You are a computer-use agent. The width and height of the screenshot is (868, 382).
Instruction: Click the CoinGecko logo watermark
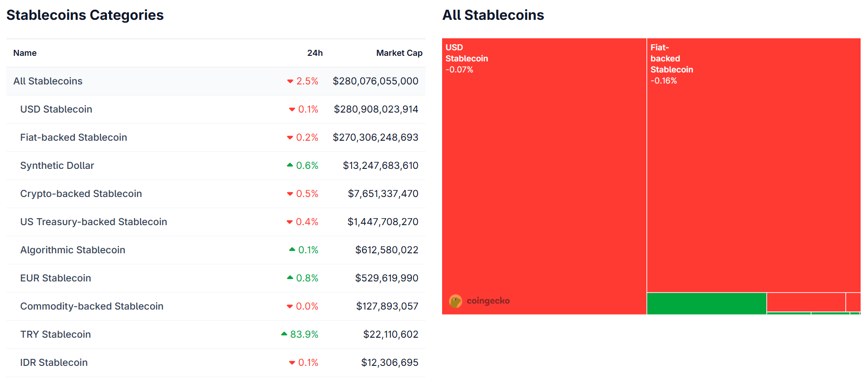(479, 301)
